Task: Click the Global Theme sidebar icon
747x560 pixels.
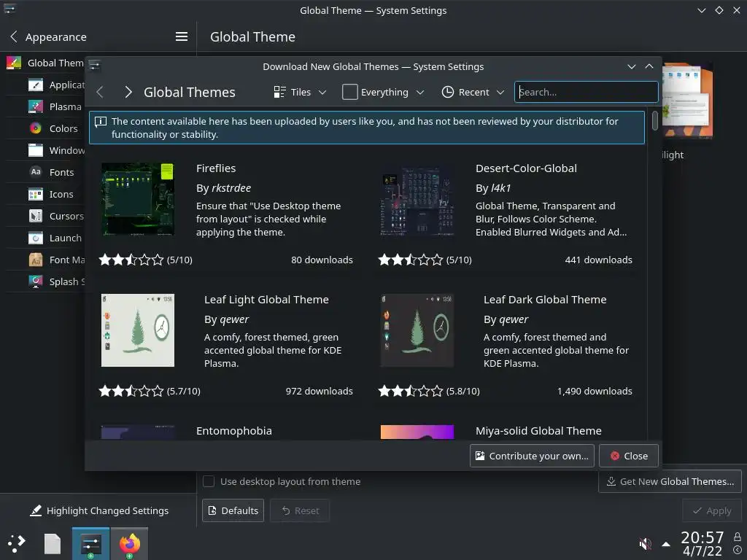Action: (x=14, y=63)
